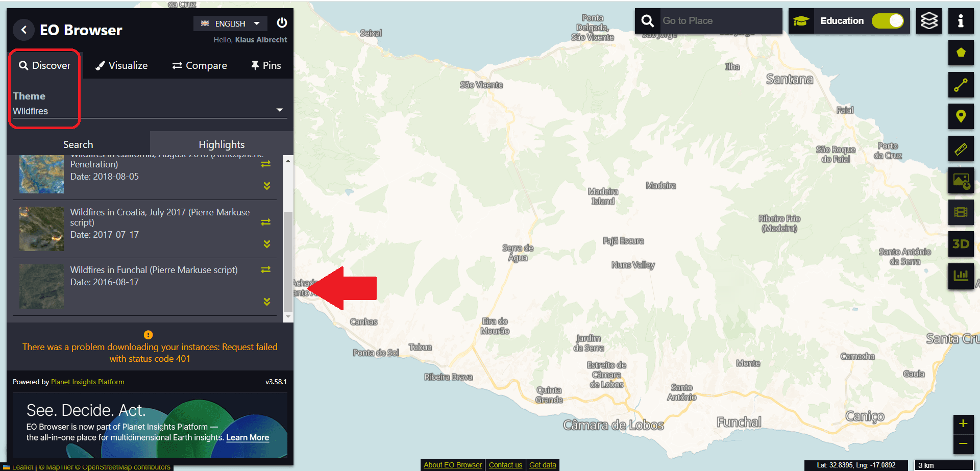Image resolution: width=980 pixels, height=471 pixels.
Task: Open the measure ruler tool
Action: click(x=961, y=149)
